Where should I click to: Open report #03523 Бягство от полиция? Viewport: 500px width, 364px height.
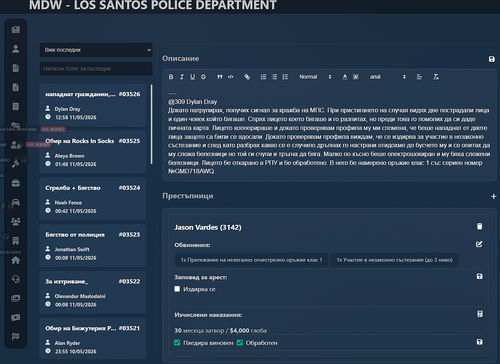[x=93, y=246]
